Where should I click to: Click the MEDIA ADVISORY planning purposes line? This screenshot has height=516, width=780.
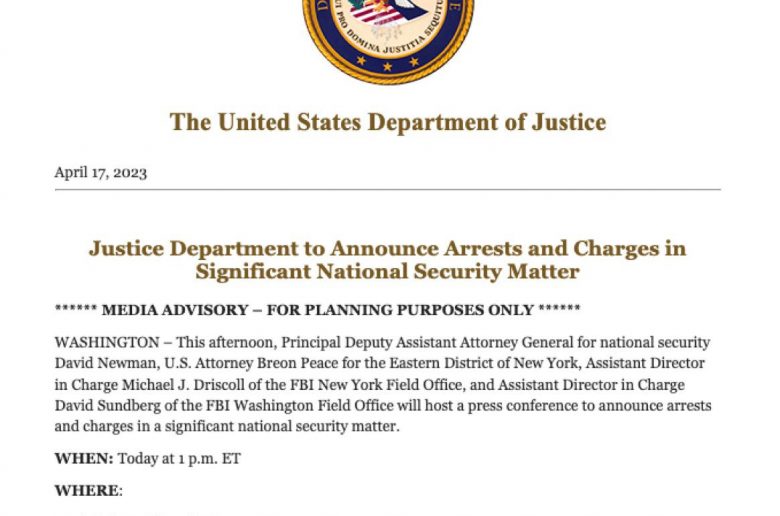click(317, 310)
